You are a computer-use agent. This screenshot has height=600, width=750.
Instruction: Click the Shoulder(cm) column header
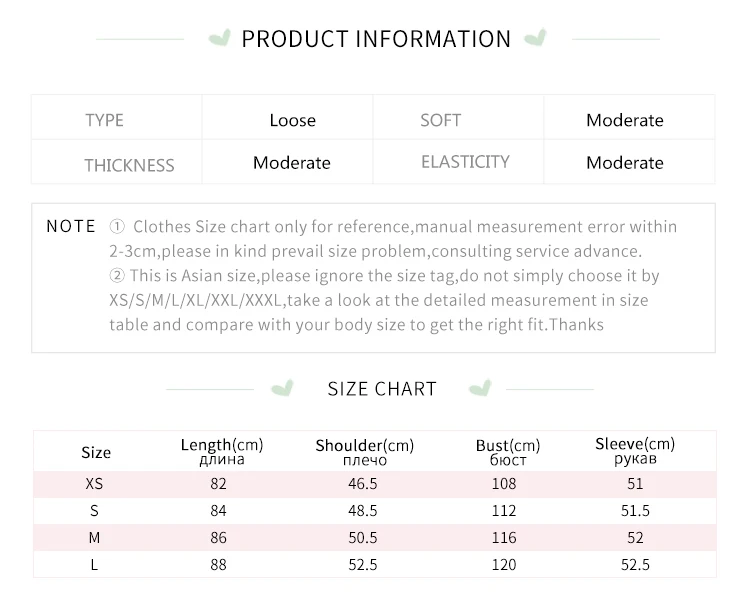tap(364, 451)
